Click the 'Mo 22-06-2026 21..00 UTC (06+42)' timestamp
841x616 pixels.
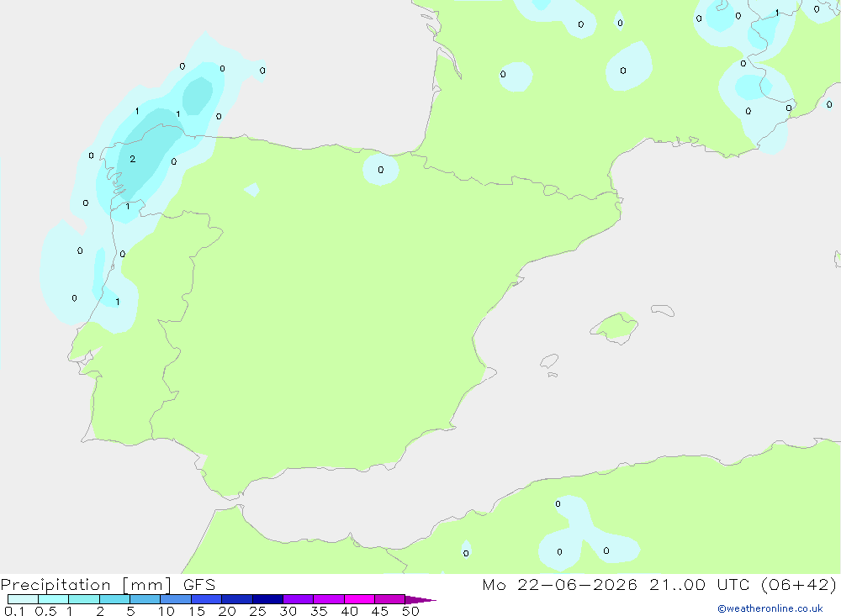(659, 585)
